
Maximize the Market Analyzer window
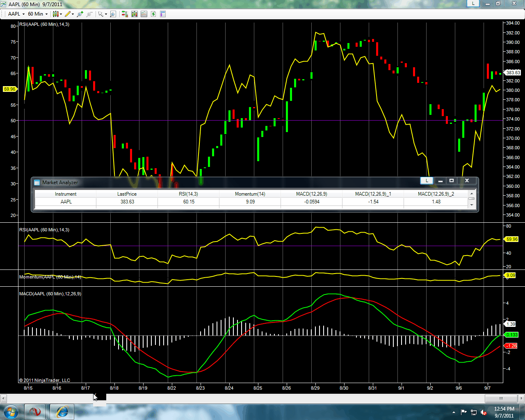pyautogui.click(x=452, y=180)
